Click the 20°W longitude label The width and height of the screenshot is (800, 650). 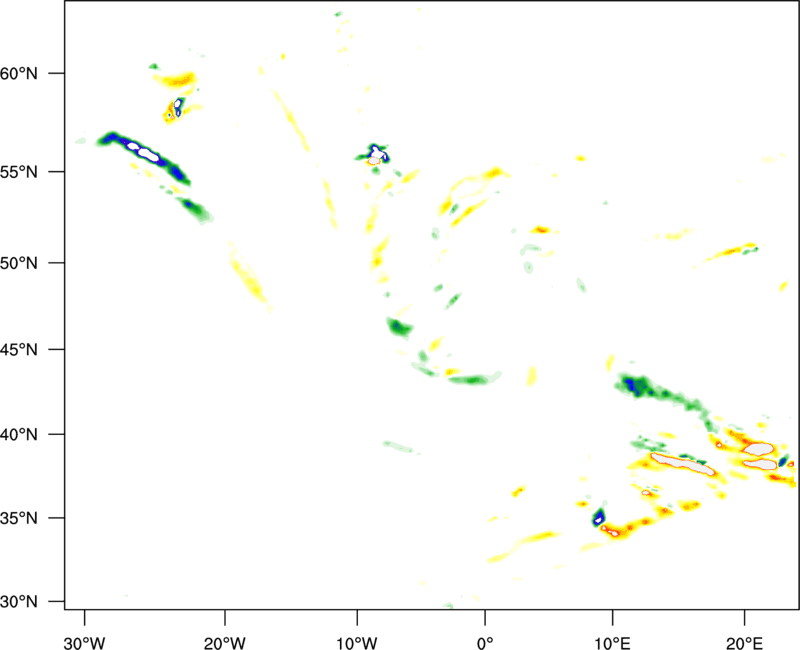coord(225,643)
